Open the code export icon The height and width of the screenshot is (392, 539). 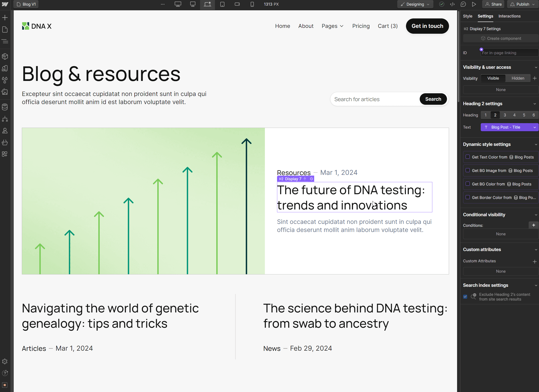click(x=453, y=4)
